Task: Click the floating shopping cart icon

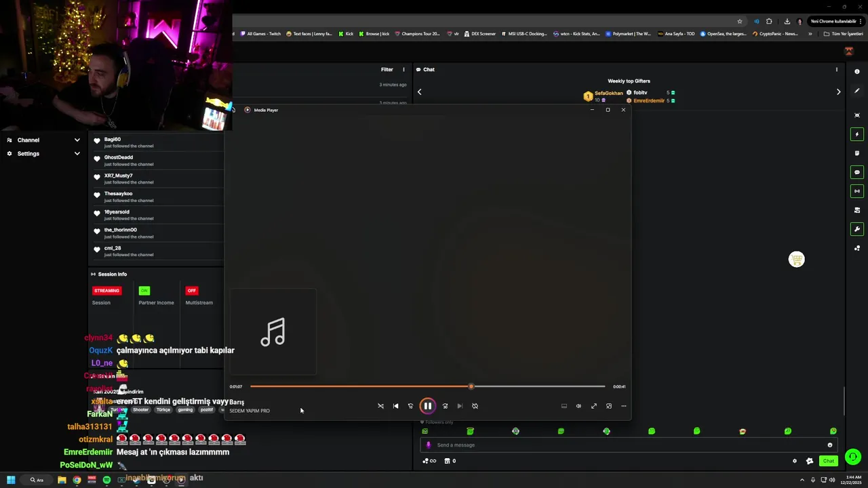Action: click(x=797, y=260)
